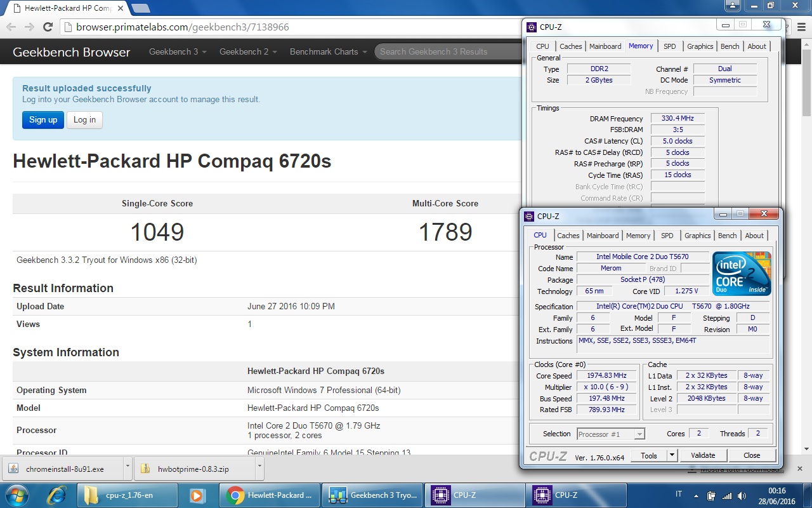Select Graphics tab in CPU-Z Memory window

point(700,46)
